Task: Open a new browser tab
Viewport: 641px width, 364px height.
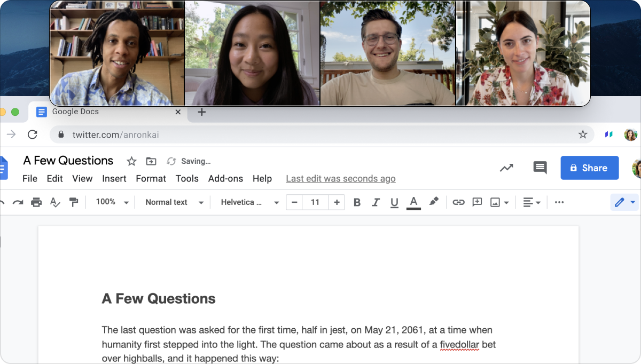Action: coord(201,112)
